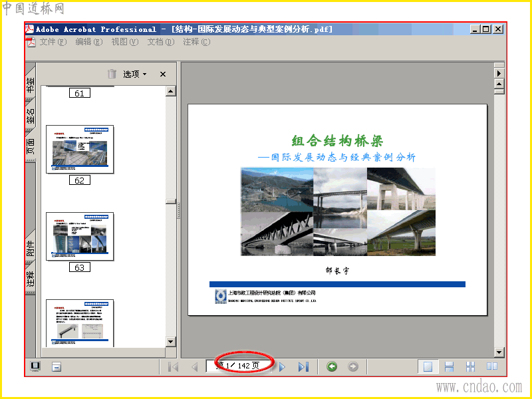Select facing pages layout
The image size is (532, 399).
tap(492, 366)
